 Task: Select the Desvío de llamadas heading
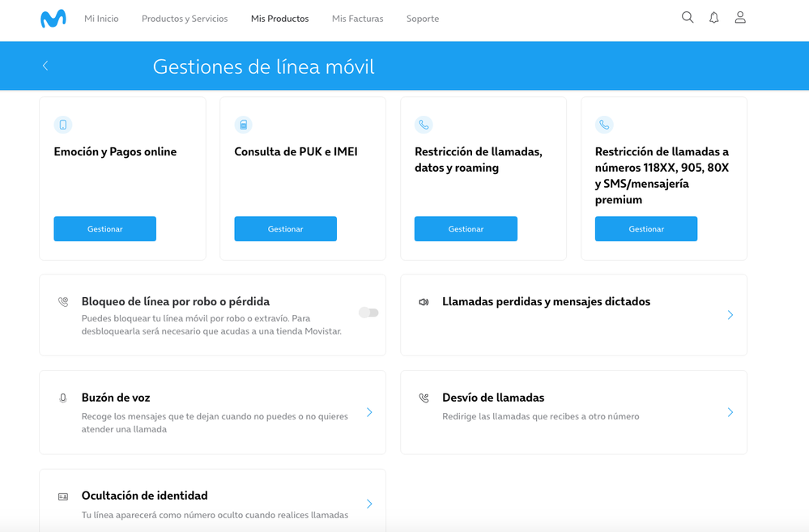(x=493, y=398)
